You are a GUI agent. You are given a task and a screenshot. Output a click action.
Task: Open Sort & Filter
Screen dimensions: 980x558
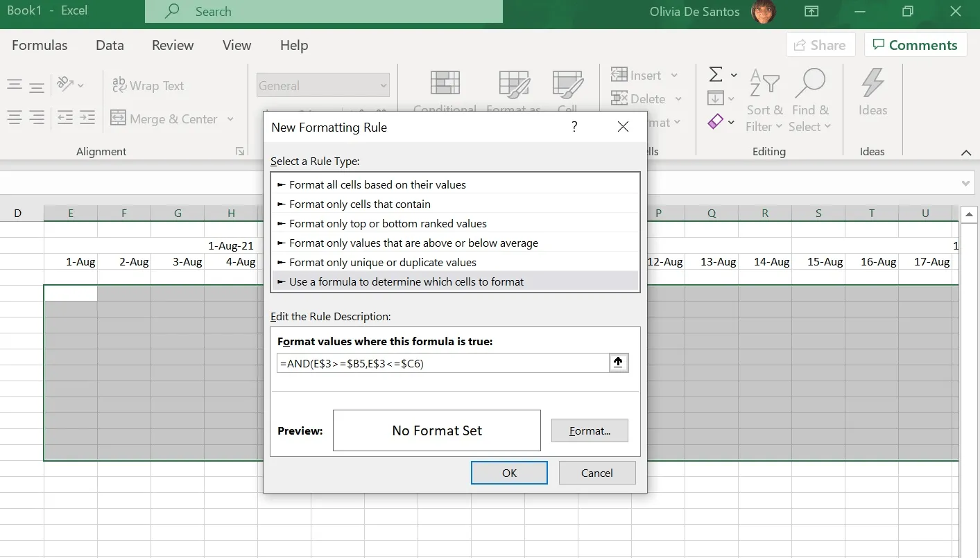pyautogui.click(x=764, y=98)
